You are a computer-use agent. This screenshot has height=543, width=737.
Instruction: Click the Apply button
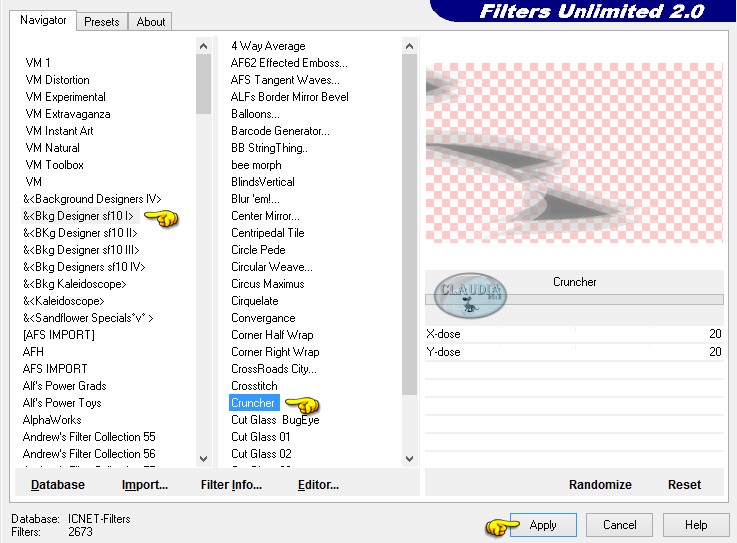(543, 525)
